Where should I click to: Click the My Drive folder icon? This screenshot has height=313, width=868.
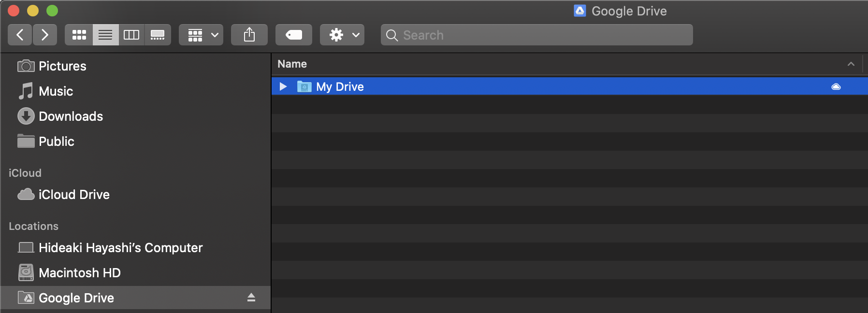coord(304,86)
